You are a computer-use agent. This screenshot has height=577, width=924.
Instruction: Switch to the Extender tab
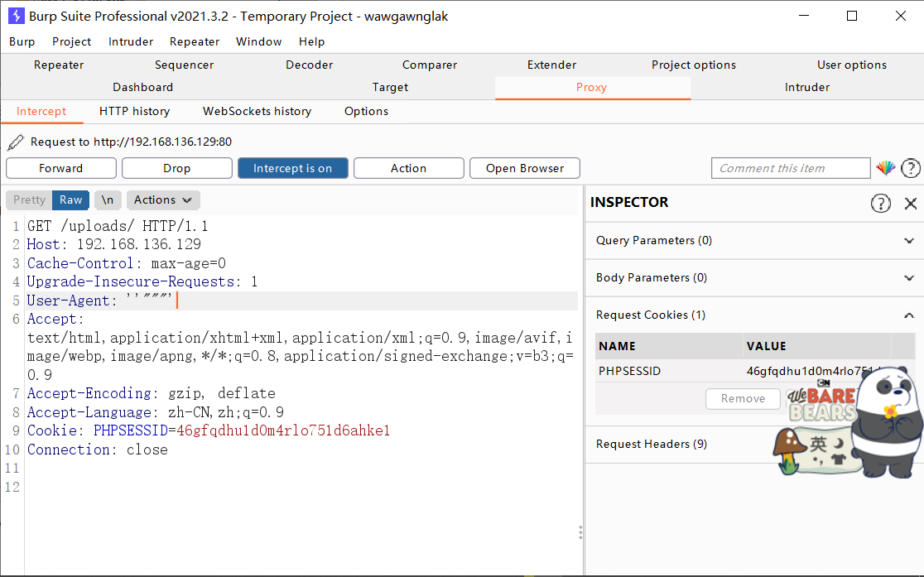551,65
